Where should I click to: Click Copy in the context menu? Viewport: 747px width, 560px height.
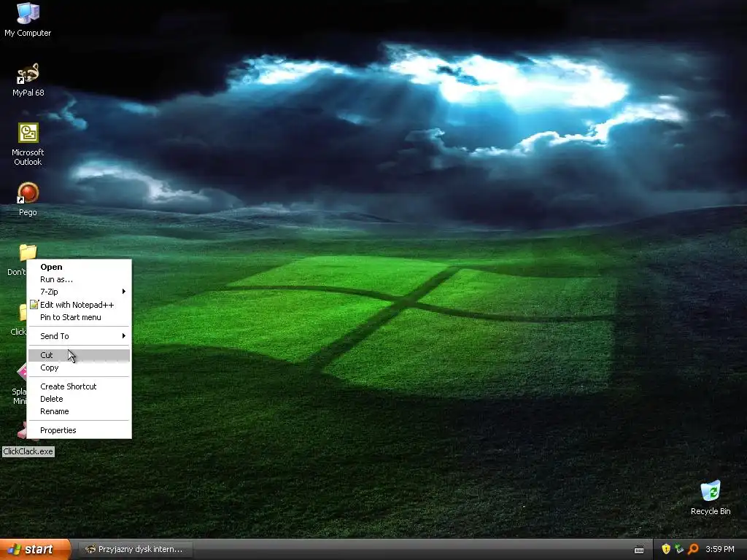[x=79, y=367]
